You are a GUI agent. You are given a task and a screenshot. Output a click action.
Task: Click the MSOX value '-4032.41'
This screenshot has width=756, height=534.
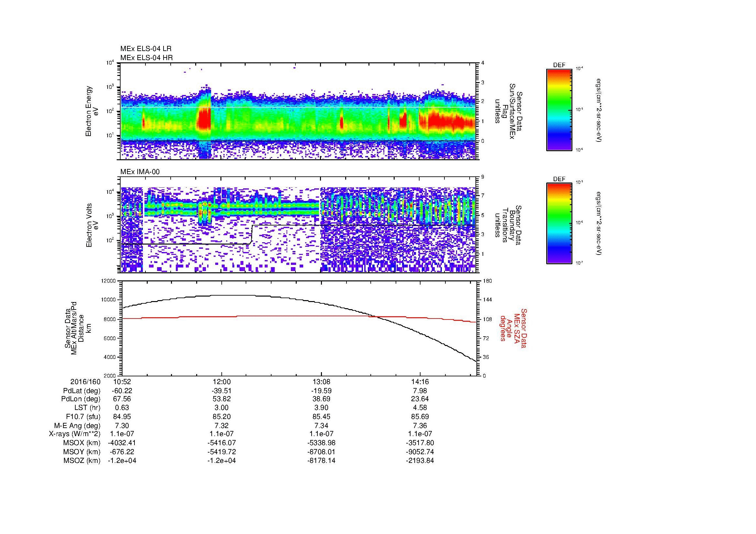122,443
